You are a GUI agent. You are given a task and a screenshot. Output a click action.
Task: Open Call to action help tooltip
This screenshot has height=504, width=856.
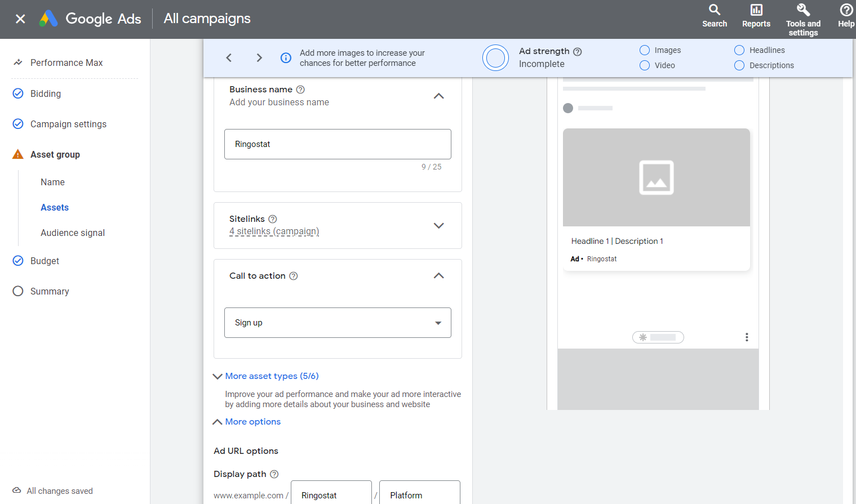[294, 276]
